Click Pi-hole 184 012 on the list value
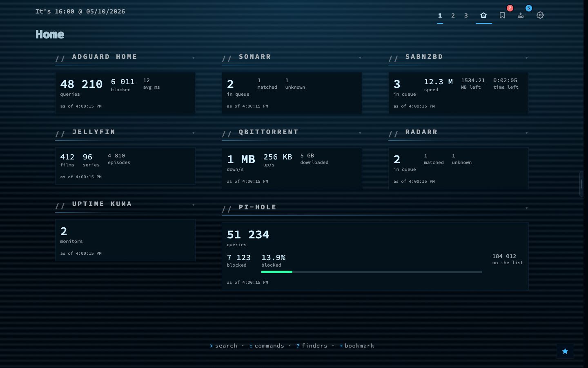This screenshot has width=588, height=368. [x=508, y=259]
